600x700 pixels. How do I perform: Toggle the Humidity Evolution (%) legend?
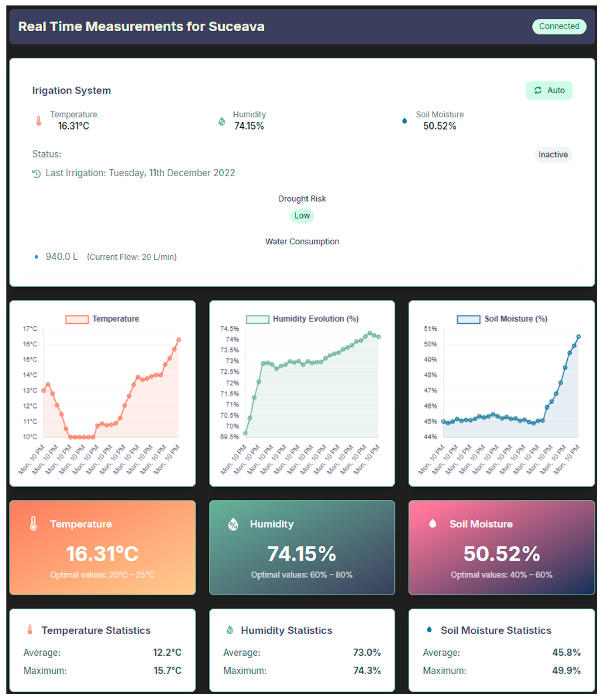pyautogui.click(x=302, y=319)
